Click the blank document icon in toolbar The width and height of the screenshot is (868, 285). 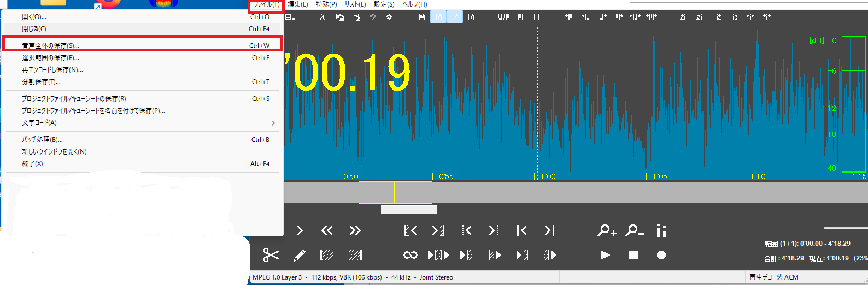422,17
